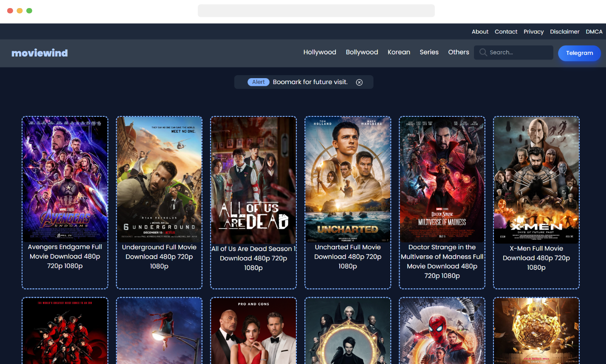Go to moviewind home via logo

[x=39, y=53]
